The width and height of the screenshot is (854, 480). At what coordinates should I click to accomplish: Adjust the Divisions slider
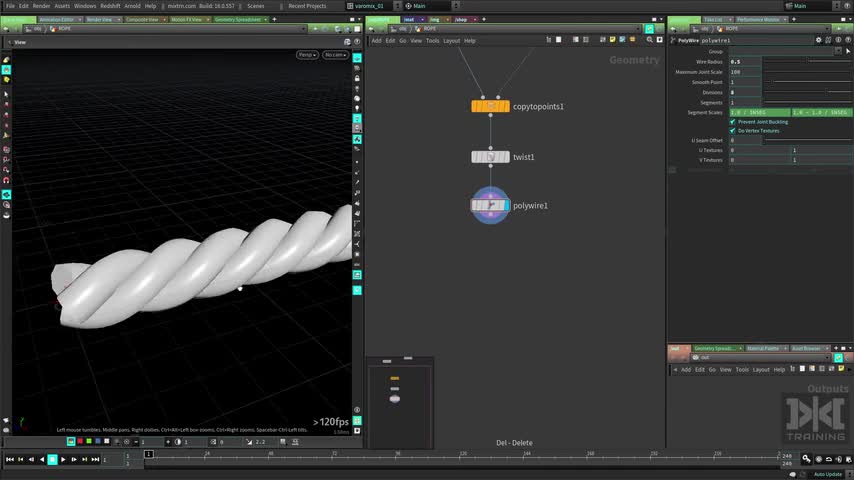(x=807, y=92)
